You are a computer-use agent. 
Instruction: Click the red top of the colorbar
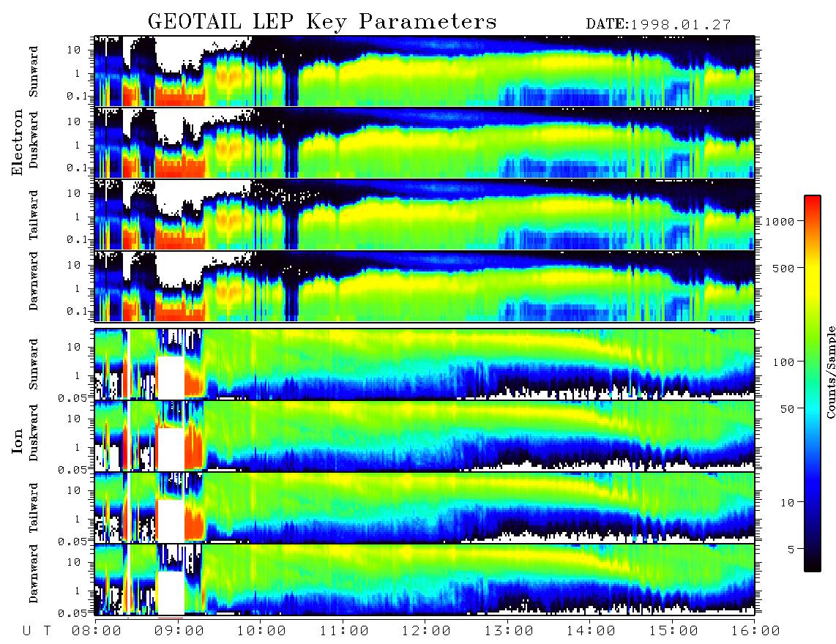tap(813, 203)
